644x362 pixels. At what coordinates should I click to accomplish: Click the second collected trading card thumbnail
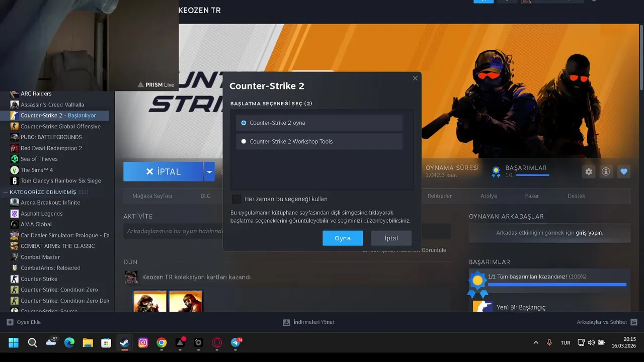pyautogui.click(x=186, y=301)
